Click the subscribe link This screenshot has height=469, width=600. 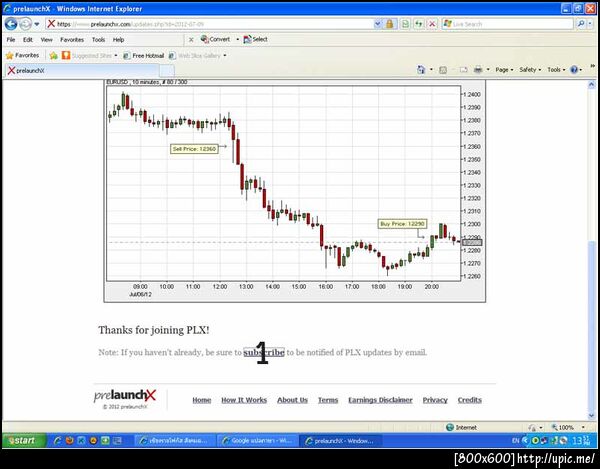(264, 352)
